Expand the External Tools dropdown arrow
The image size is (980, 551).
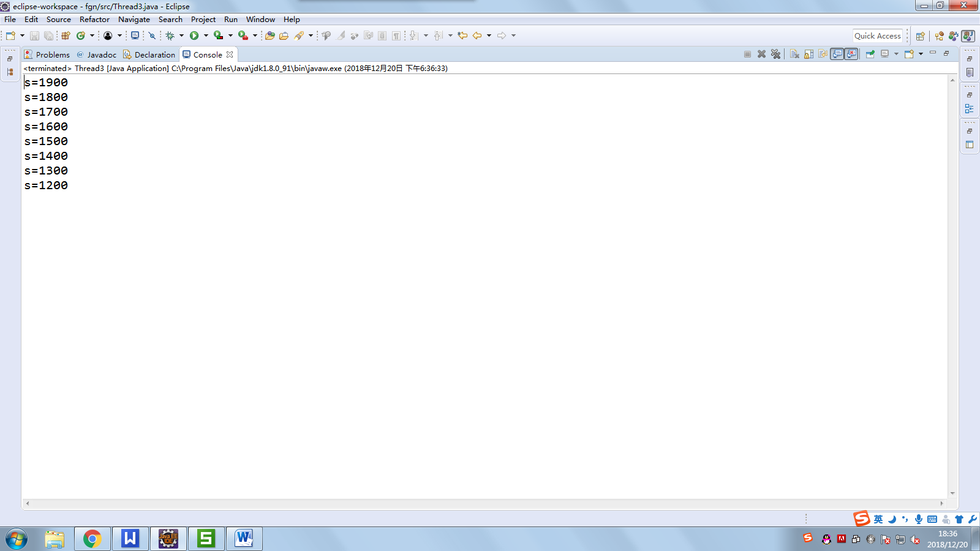pyautogui.click(x=255, y=36)
